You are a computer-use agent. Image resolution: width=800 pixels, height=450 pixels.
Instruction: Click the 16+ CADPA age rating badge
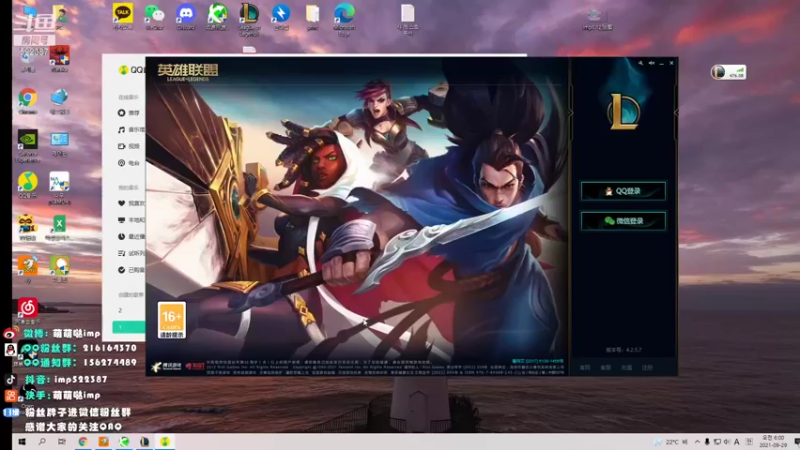point(171,320)
